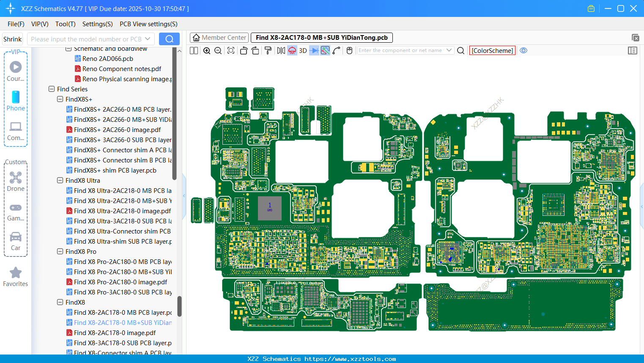Viewport: 644px width, 363px height.
Task: Click the Shrink button
Action: point(12,39)
